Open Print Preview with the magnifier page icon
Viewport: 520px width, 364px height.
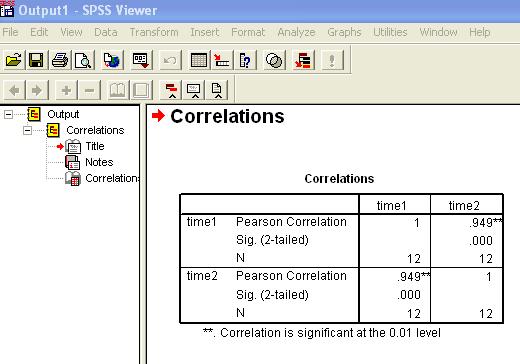point(83,60)
